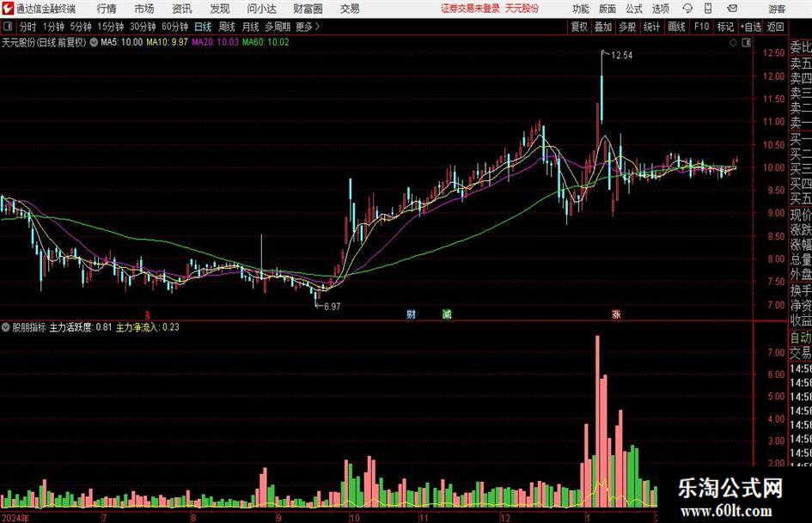This screenshot has height=523, width=812.
Task: Click the 游客 guest account label
Action: tap(777, 9)
